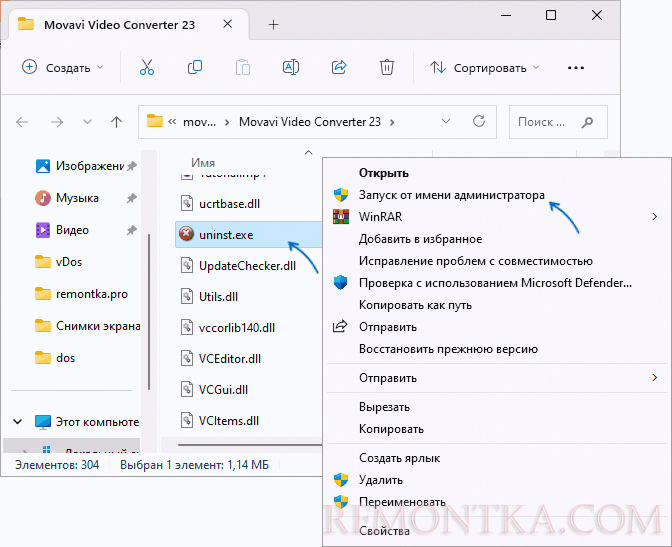The width and height of the screenshot is (672, 547).
Task: Click the Delete trash icon in toolbar
Action: point(387,67)
